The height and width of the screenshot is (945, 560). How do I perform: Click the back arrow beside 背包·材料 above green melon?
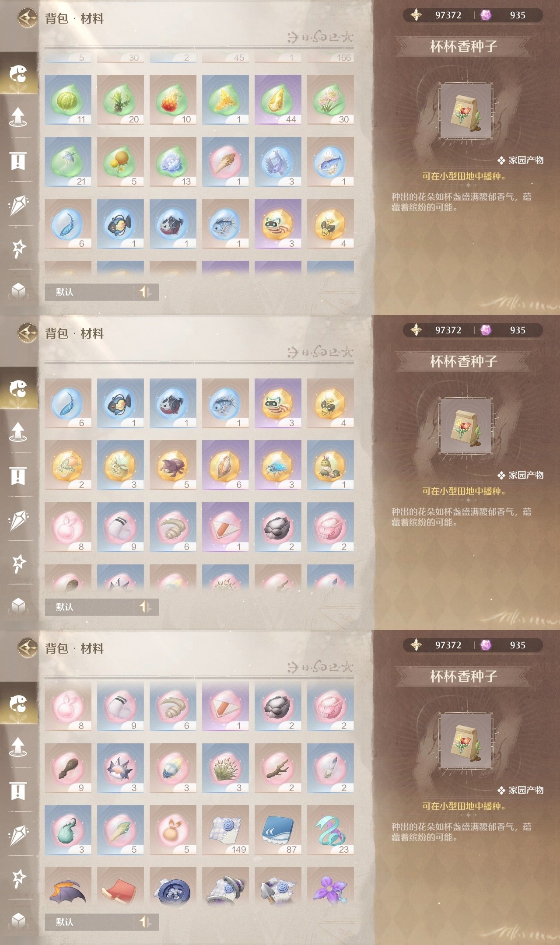coord(27,18)
